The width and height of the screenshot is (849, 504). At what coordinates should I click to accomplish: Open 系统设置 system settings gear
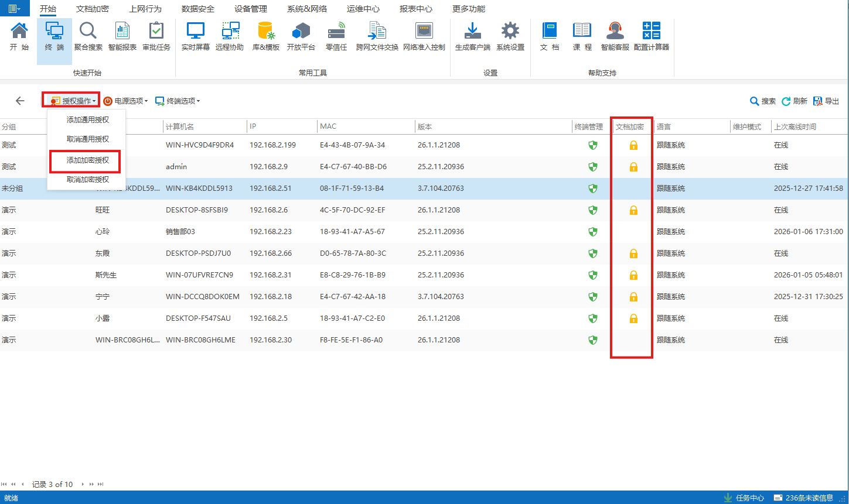510,36
